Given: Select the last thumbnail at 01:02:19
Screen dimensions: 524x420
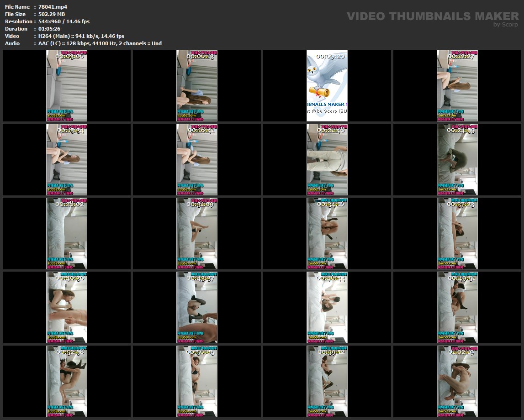Looking at the screenshot, I should click(457, 381).
